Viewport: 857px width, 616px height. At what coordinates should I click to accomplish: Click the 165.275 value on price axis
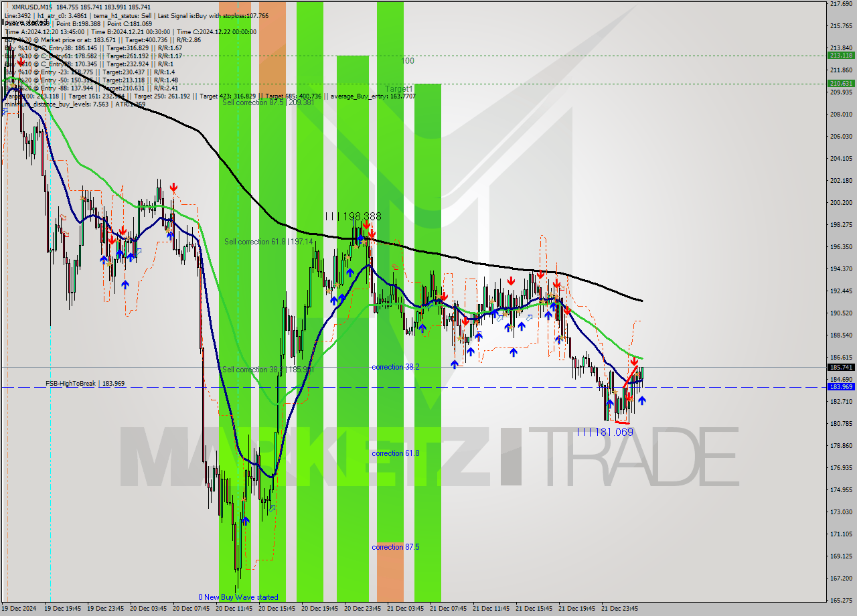coord(841,600)
